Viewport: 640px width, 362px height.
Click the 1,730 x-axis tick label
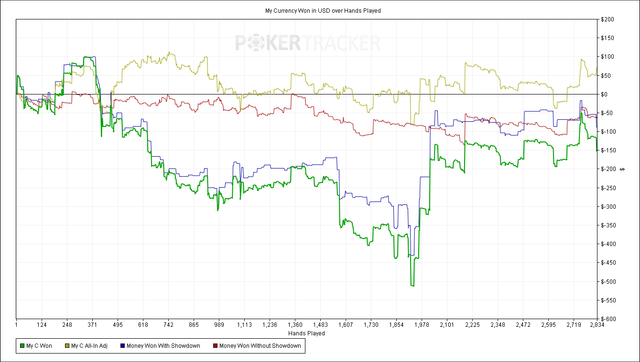click(371, 325)
